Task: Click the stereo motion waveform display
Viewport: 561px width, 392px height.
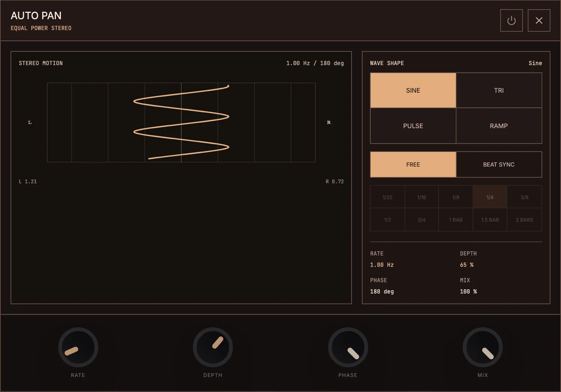Action: tap(181, 122)
